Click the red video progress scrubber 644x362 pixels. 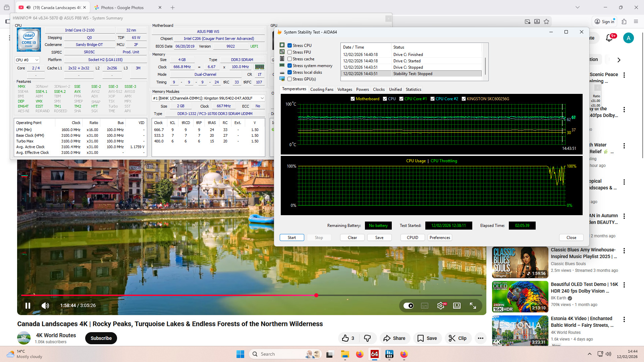point(316,295)
